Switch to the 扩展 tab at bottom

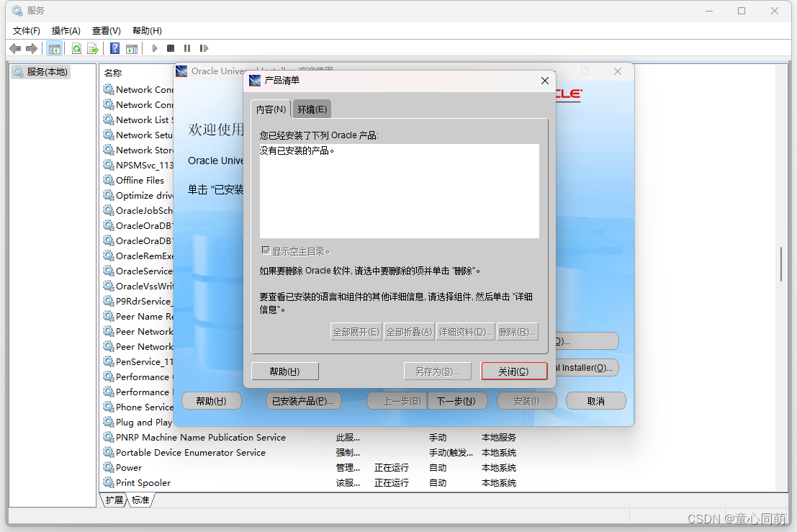point(114,500)
